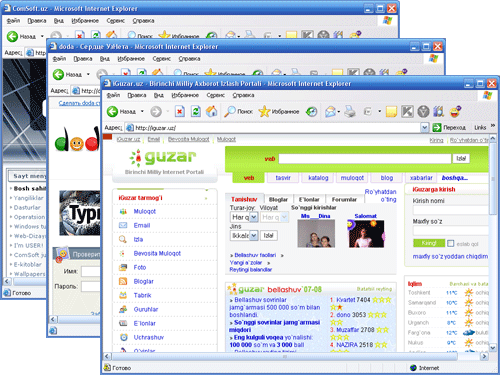This screenshot has width=500, height=375.
Task: Switch to the 'tasvir' search tab
Action: [x=283, y=178]
